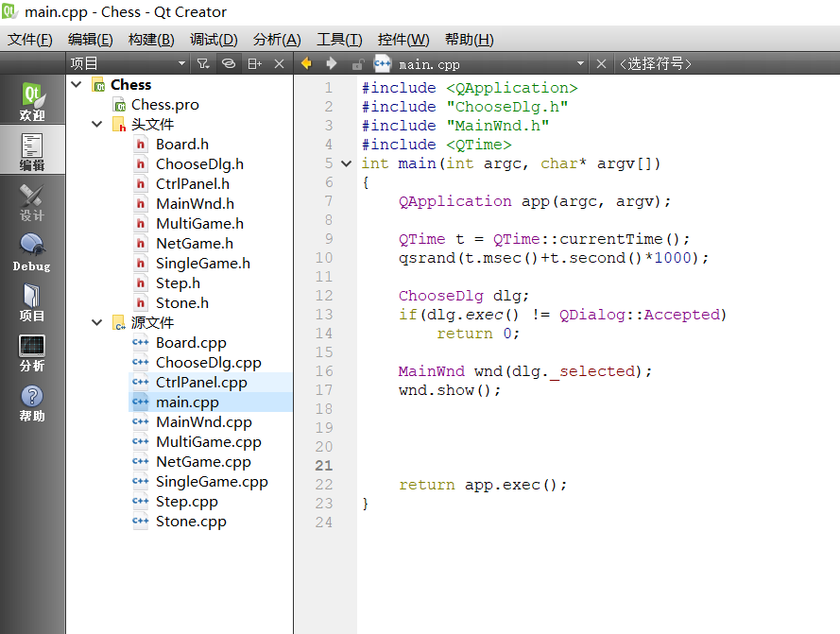Open the 选择符号 symbol selector

click(655, 64)
